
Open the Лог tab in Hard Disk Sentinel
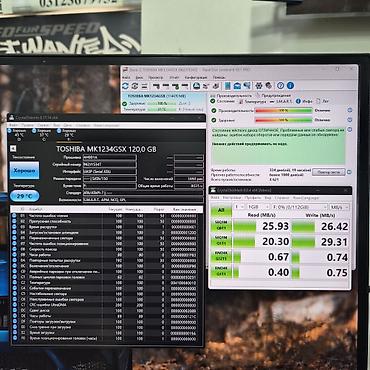(322, 101)
